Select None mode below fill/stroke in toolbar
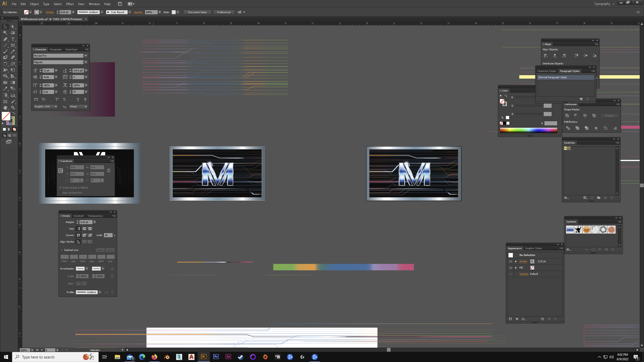Viewport: 644px width, 362px height. 15,129
